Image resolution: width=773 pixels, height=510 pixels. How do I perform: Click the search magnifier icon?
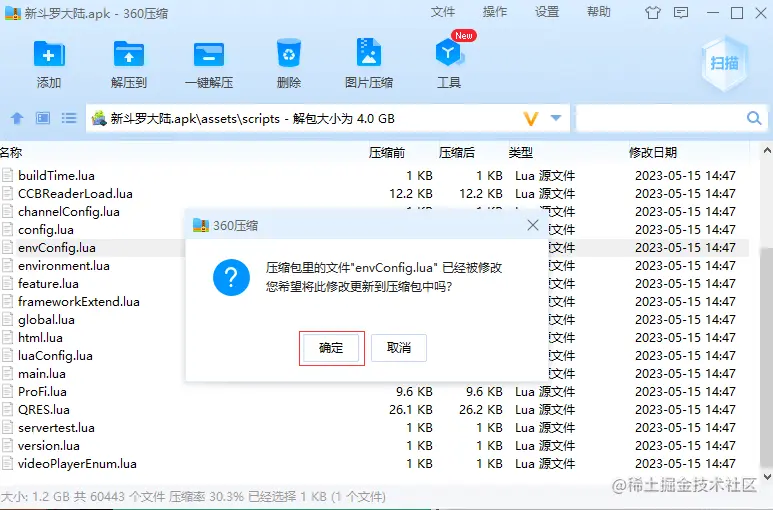[x=754, y=118]
